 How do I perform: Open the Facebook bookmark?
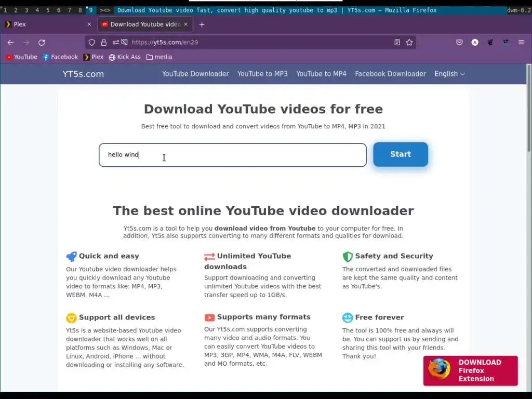tap(60, 57)
